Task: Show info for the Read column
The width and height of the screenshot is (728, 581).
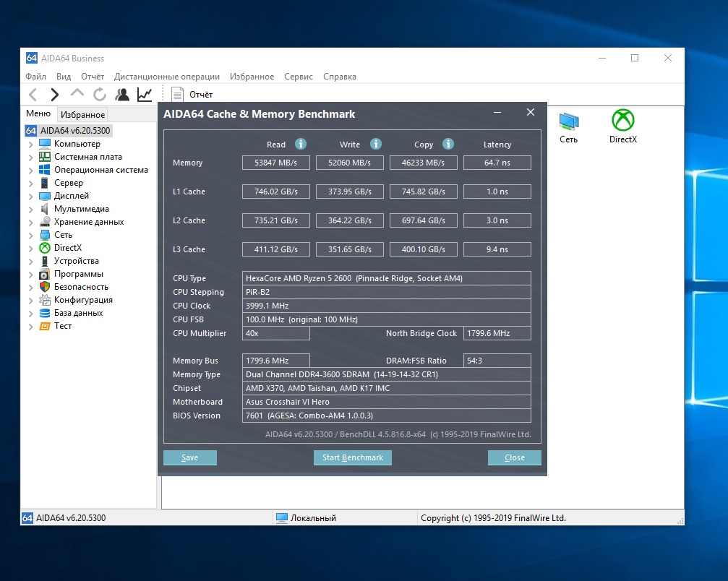Action: 301,144
